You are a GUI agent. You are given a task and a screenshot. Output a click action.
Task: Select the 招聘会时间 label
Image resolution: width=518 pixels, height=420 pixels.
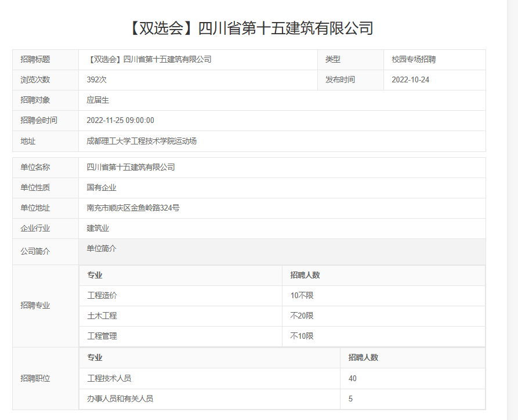(x=39, y=120)
